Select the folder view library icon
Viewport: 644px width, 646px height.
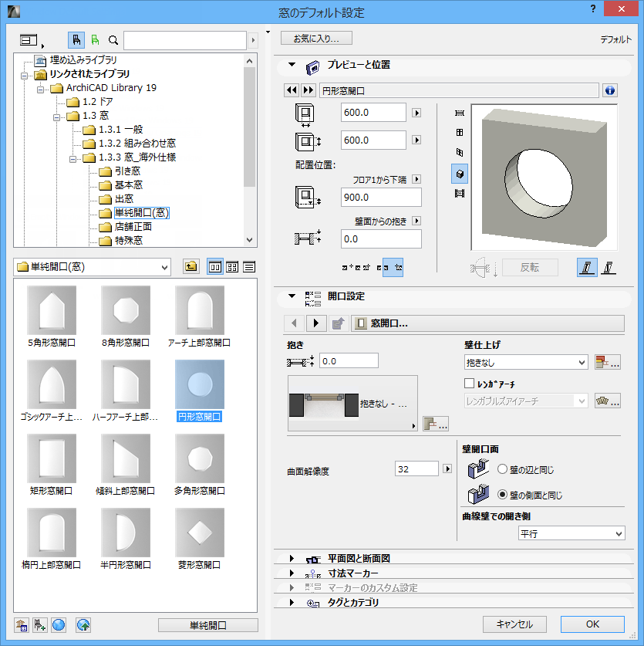[76, 40]
